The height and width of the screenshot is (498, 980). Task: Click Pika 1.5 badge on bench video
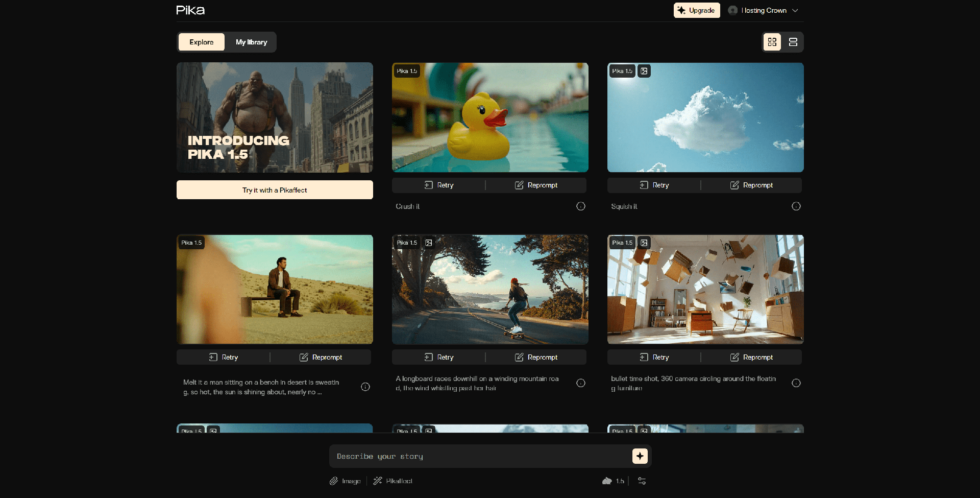pos(191,243)
